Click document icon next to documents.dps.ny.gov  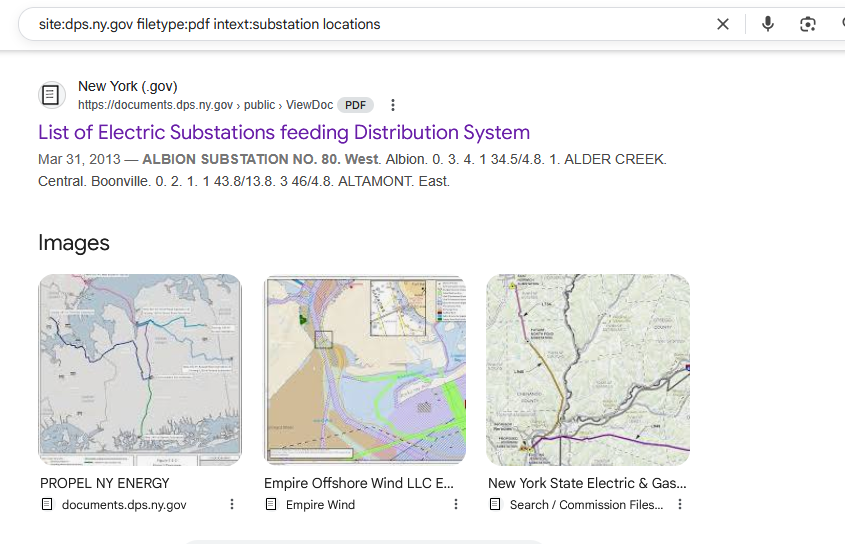pyautogui.click(x=47, y=504)
